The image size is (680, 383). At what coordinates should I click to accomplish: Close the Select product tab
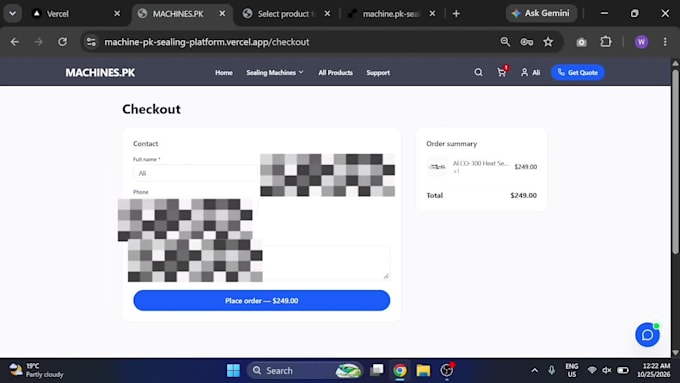point(327,14)
